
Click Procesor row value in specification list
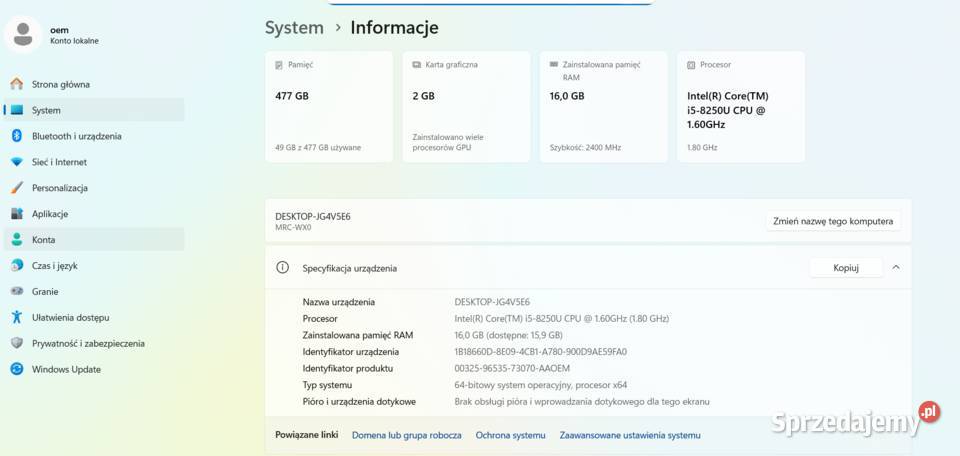tap(561, 319)
